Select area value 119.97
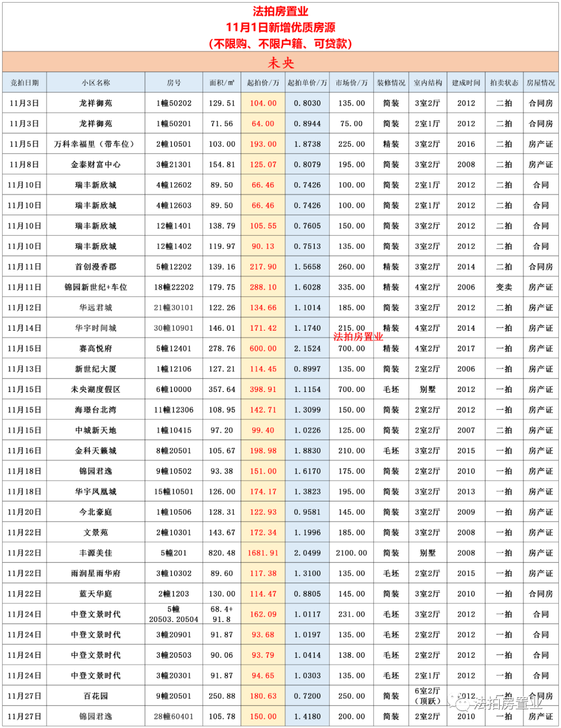The width and height of the screenshot is (561, 728). click(x=222, y=246)
